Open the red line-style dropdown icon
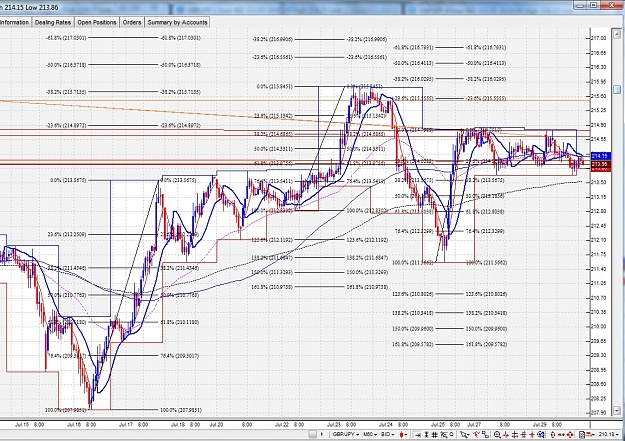 [x=592, y=434]
